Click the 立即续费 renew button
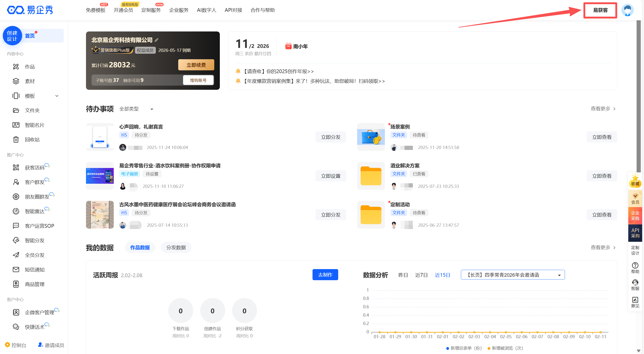Viewport: 644px width, 354px height. pos(196,65)
